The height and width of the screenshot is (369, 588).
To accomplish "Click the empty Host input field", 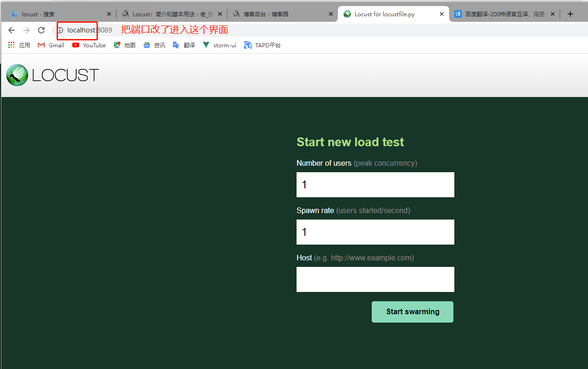I will point(375,279).
